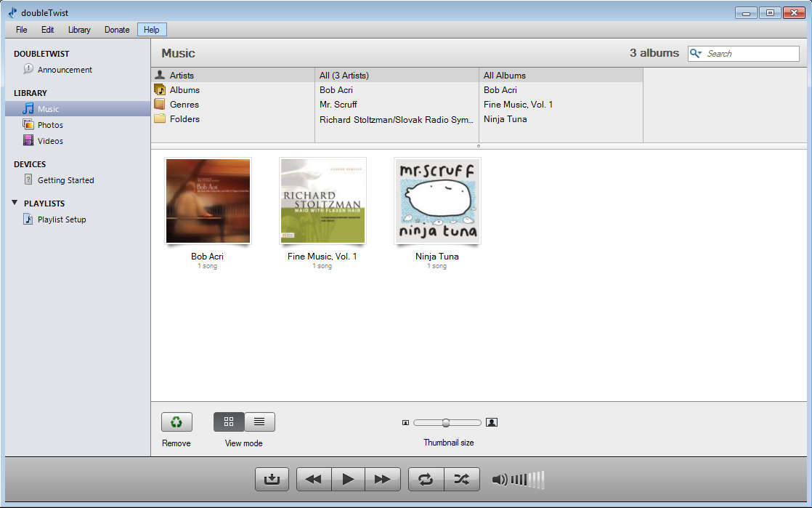
Task: Skip to next track
Action: click(x=383, y=479)
